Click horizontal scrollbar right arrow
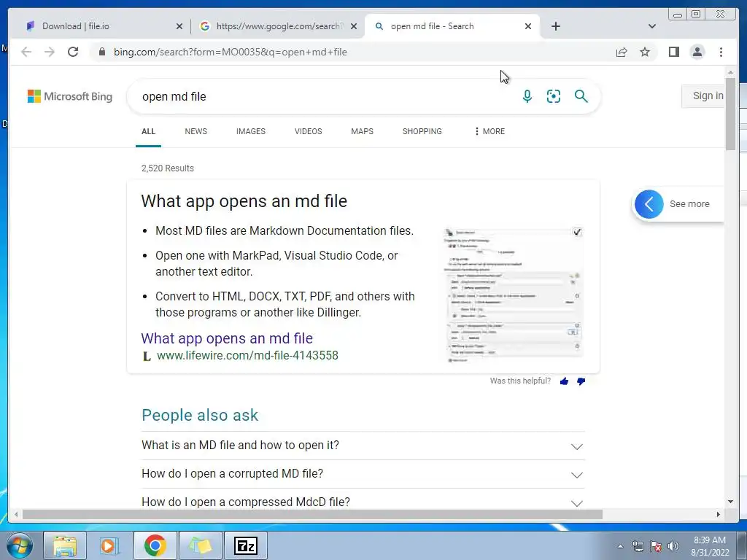The image size is (747, 560). click(719, 515)
